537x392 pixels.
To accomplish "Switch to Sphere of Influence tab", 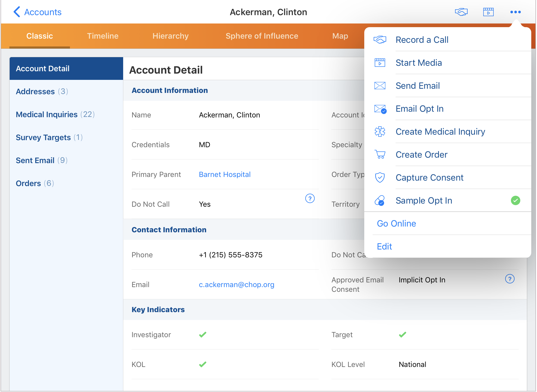I will click(262, 36).
